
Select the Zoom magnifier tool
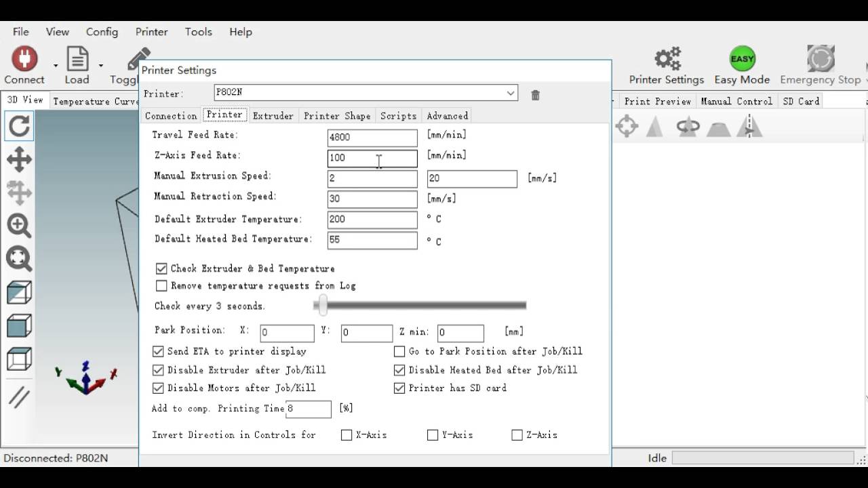click(x=19, y=226)
